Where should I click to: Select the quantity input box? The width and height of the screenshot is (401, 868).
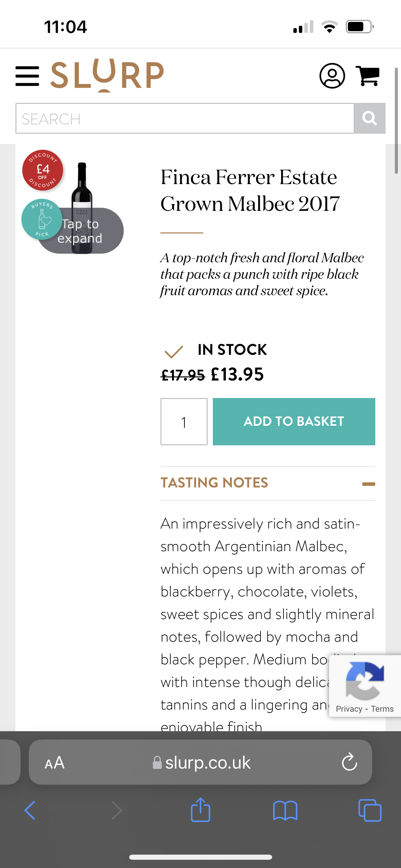point(184,422)
